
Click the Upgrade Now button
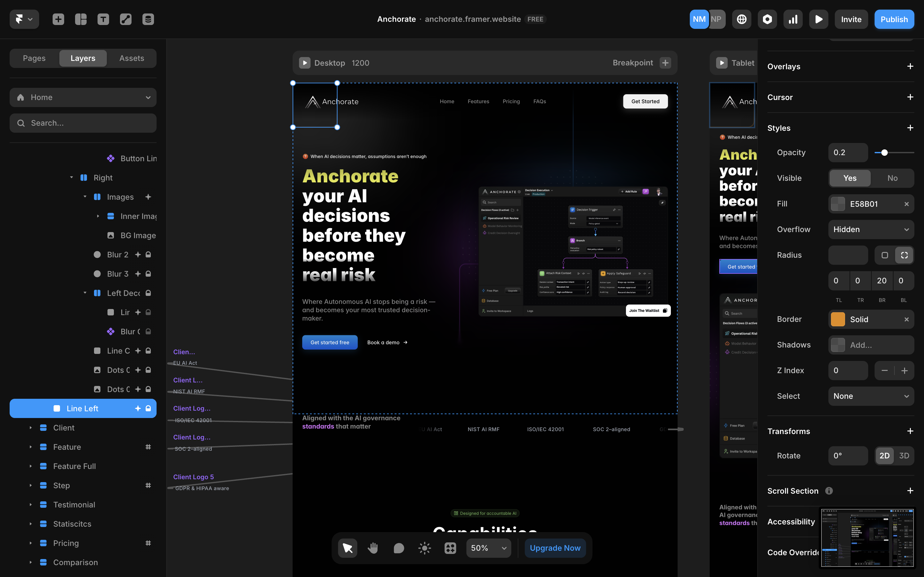pyautogui.click(x=555, y=548)
